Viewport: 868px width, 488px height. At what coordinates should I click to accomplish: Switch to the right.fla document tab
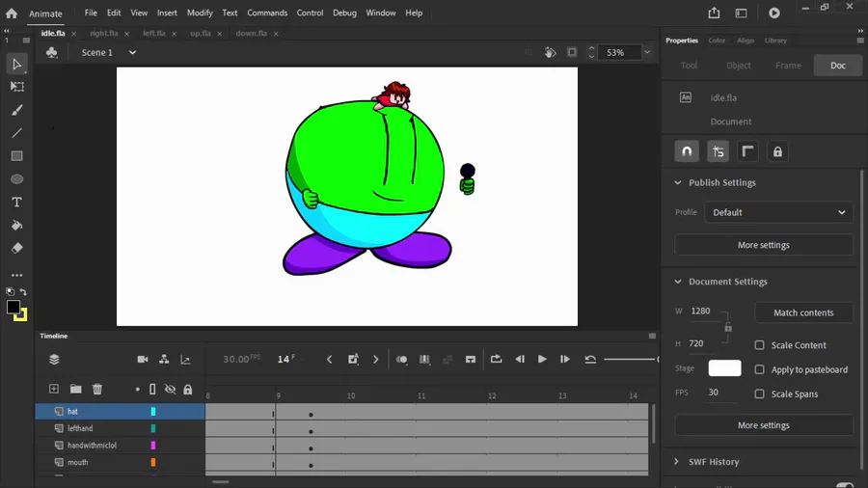pyautogui.click(x=104, y=33)
